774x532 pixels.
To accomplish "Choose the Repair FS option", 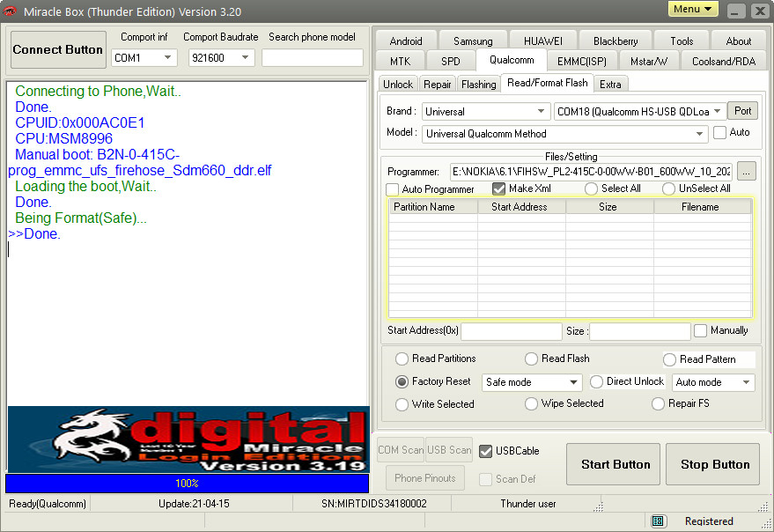I will pyautogui.click(x=658, y=403).
